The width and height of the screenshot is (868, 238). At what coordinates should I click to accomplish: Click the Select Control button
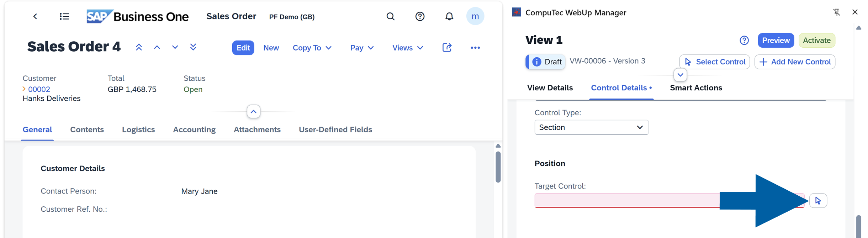pyautogui.click(x=714, y=62)
